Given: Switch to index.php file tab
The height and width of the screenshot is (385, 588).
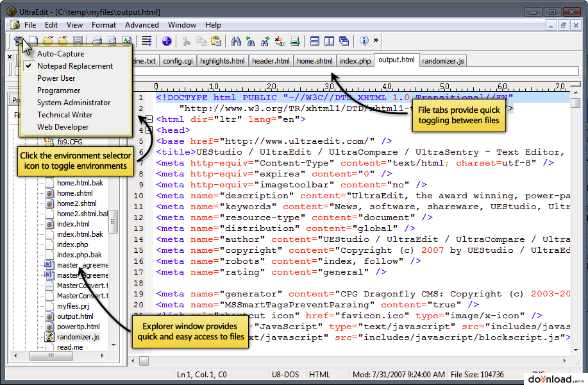Looking at the screenshot, I should click(355, 61).
